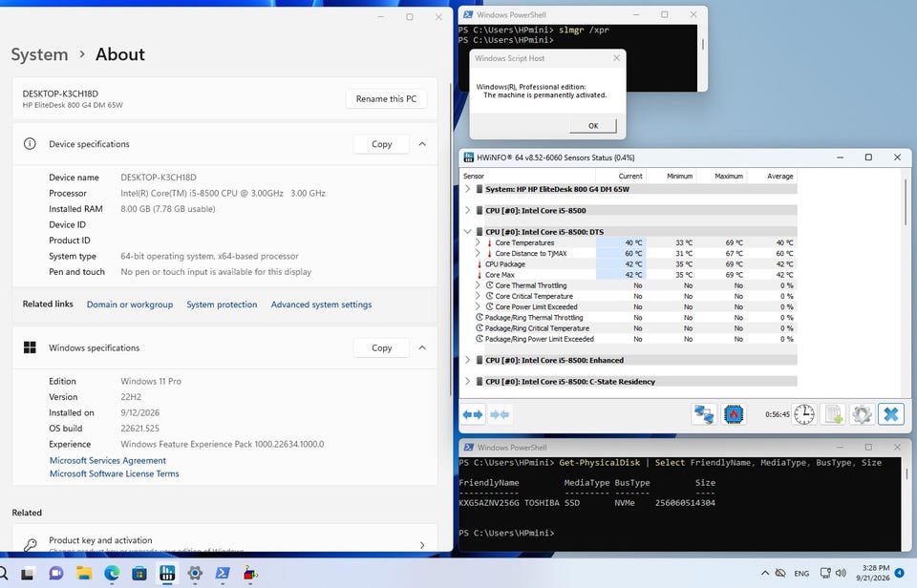Open the notification count badge
The image size is (917, 588).
coord(900,574)
